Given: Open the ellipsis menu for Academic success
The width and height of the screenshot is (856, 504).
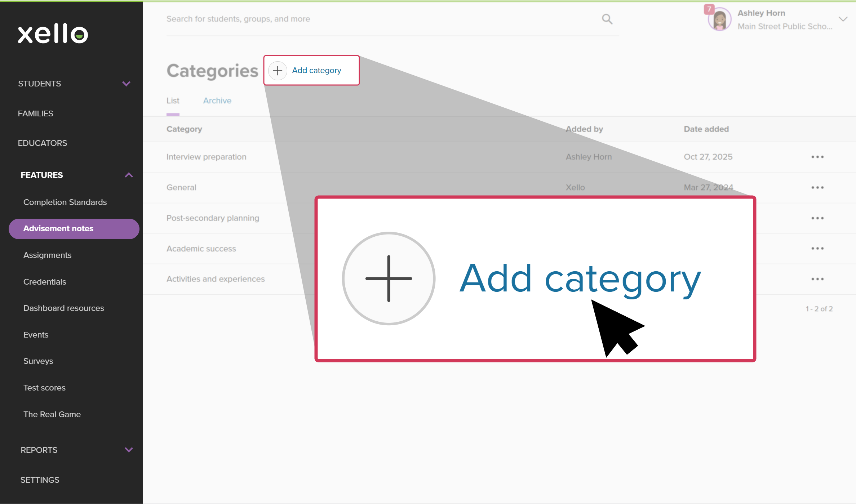Looking at the screenshot, I should 817,248.
